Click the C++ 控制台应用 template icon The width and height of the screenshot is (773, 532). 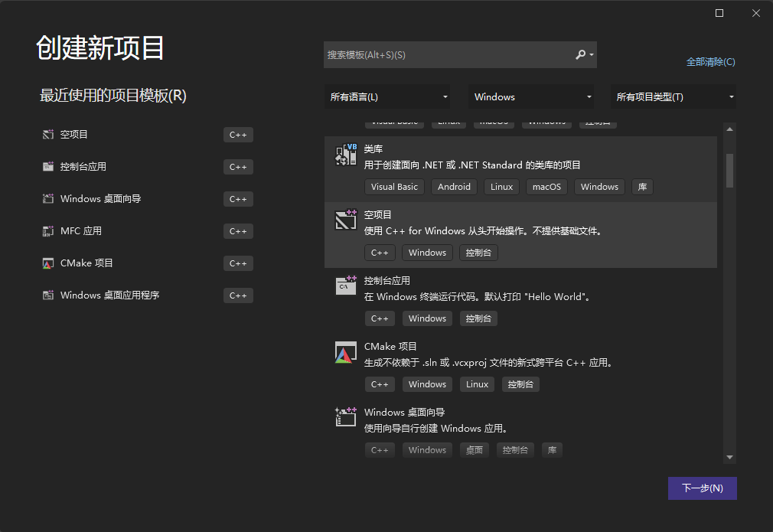coord(345,286)
